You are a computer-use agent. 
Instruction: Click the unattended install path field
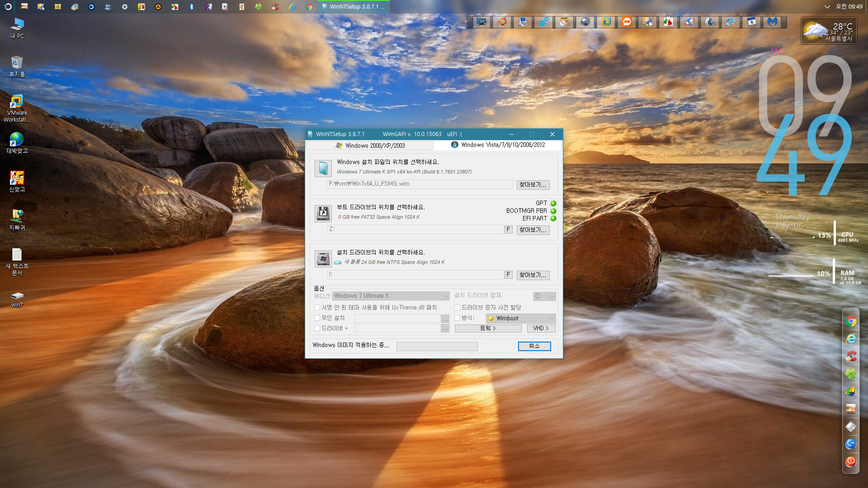pyautogui.click(x=397, y=319)
